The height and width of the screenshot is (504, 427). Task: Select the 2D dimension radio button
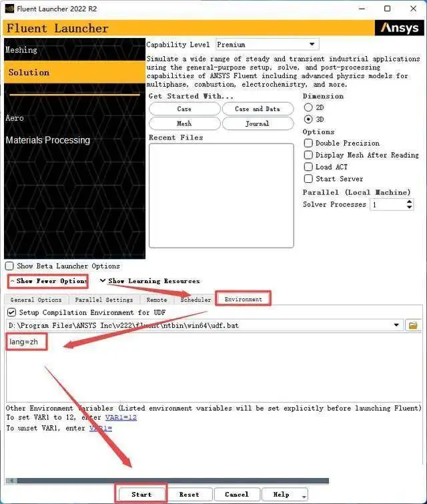pos(308,107)
